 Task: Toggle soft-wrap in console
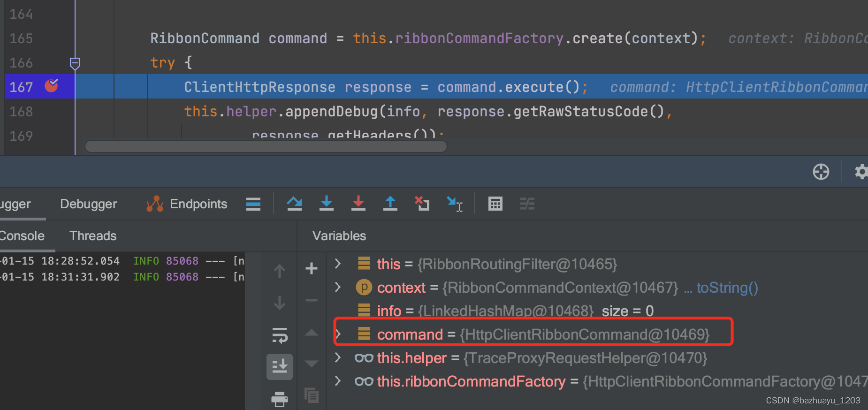280,335
